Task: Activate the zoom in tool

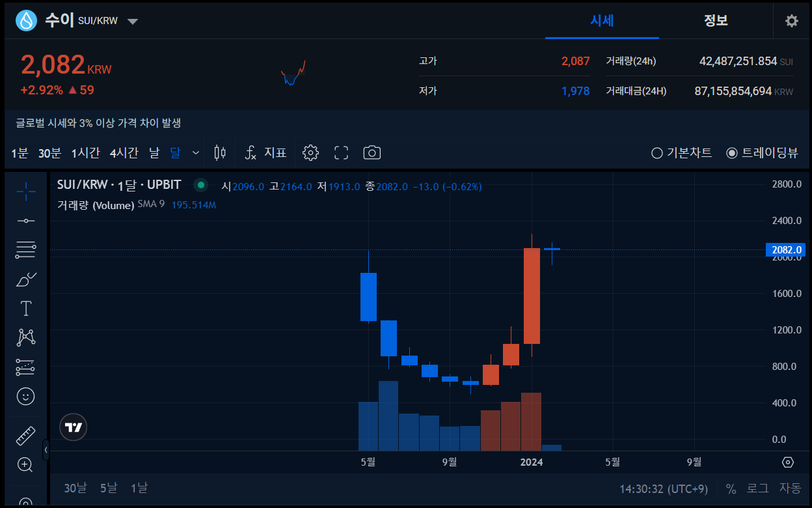Action: (x=26, y=464)
